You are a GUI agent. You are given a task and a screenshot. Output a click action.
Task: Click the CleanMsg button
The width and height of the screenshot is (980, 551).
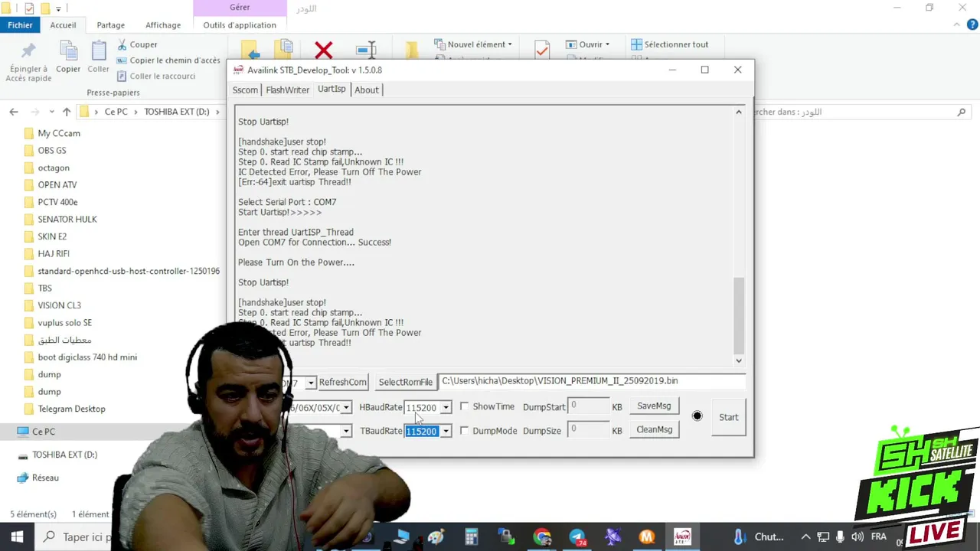pyautogui.click(x=654, y=429)
